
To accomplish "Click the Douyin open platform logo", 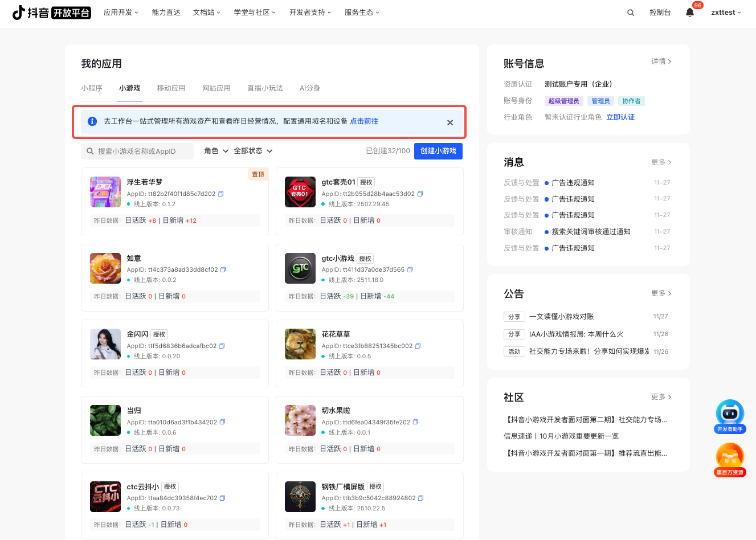I will (x=51, y=13).
